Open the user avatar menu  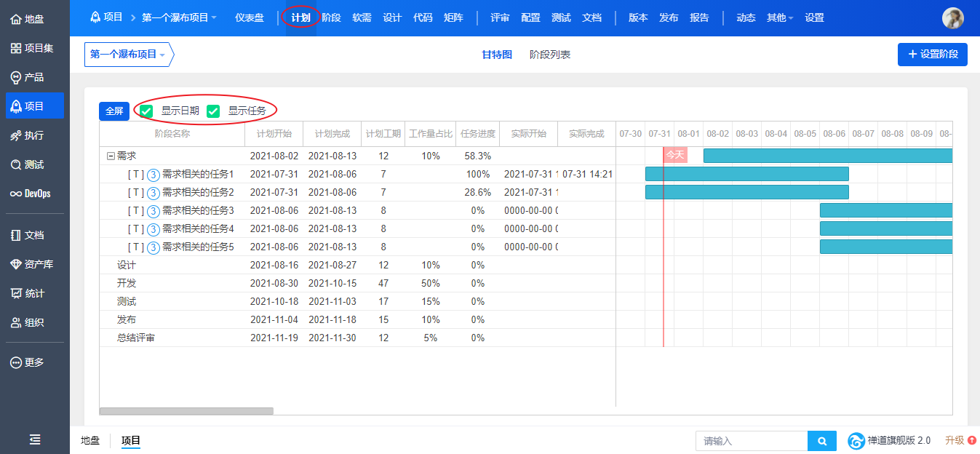click(952, 18)
